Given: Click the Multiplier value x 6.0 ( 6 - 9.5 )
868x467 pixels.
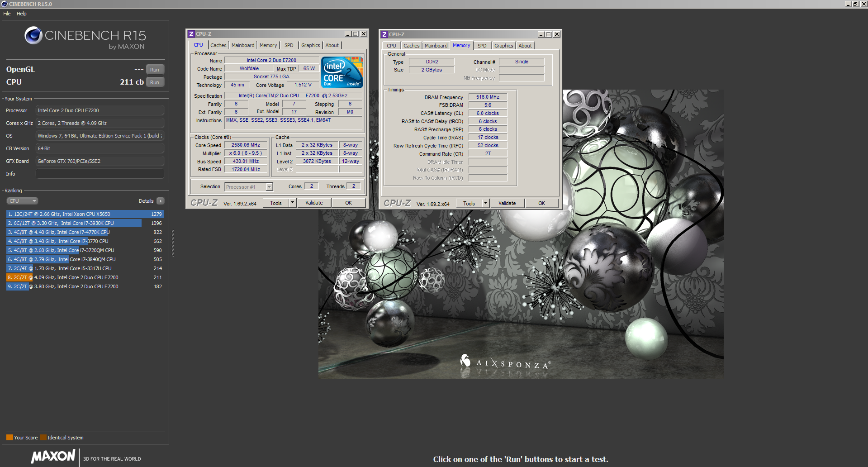Looking at the screenshot, I should 246,153.
